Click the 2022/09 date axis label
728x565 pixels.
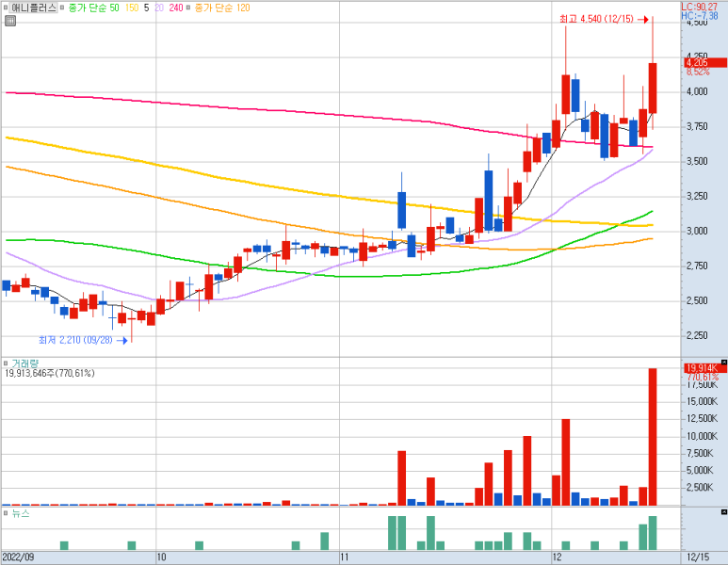[x=18, y=557]
